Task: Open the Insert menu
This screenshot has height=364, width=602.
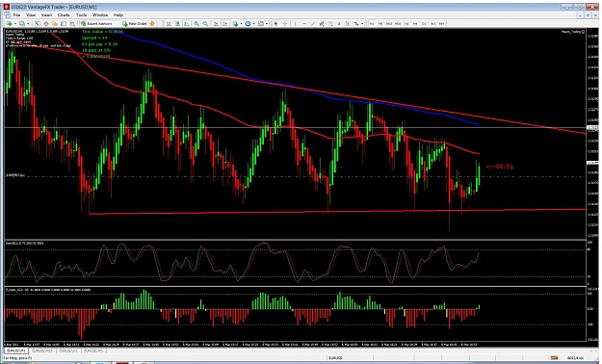Action: pyautogui.click(x=46, y=15)
